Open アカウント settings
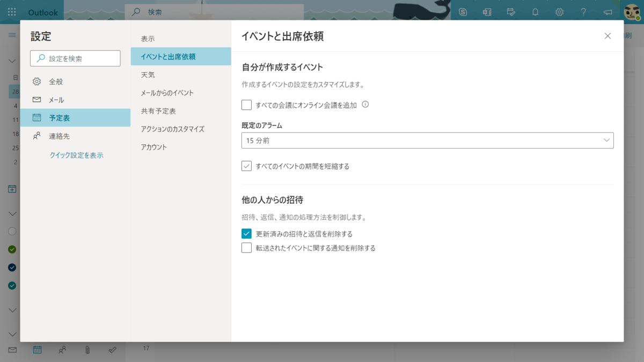Viewport: 644px width, 362px height. pyautogui.click(x=181, y=147)
